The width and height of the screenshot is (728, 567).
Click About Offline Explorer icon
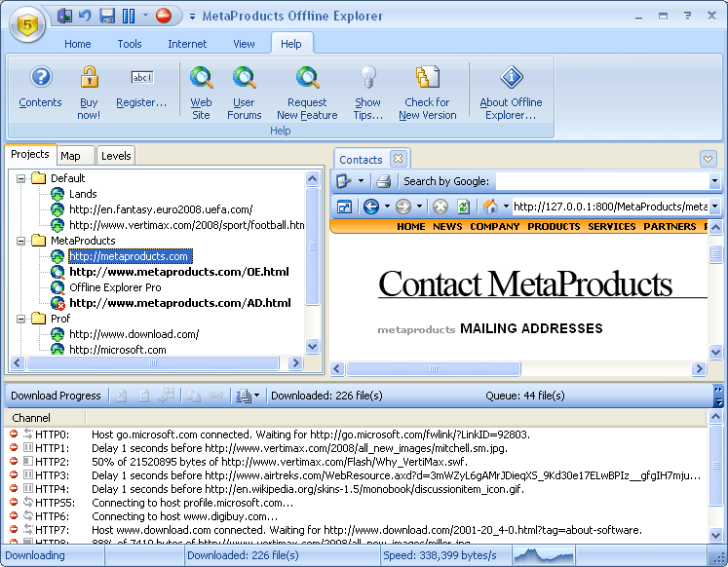pyautogui.click(x=511, y=79)
